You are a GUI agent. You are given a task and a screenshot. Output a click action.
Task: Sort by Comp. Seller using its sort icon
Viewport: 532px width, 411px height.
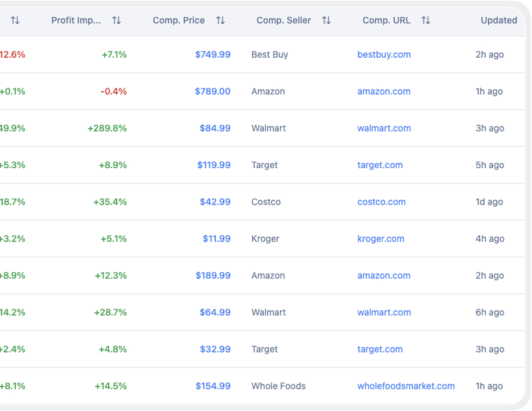click(x=326, y=20)
